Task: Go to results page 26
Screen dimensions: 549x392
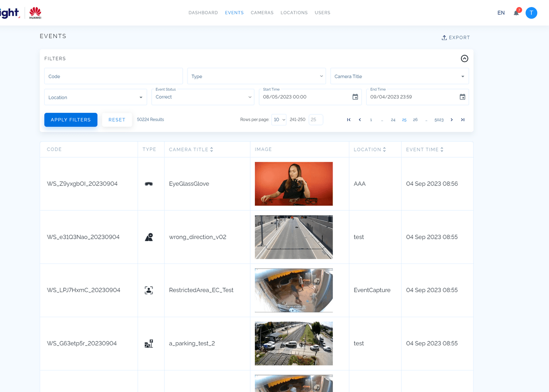Action: (415, 120)
